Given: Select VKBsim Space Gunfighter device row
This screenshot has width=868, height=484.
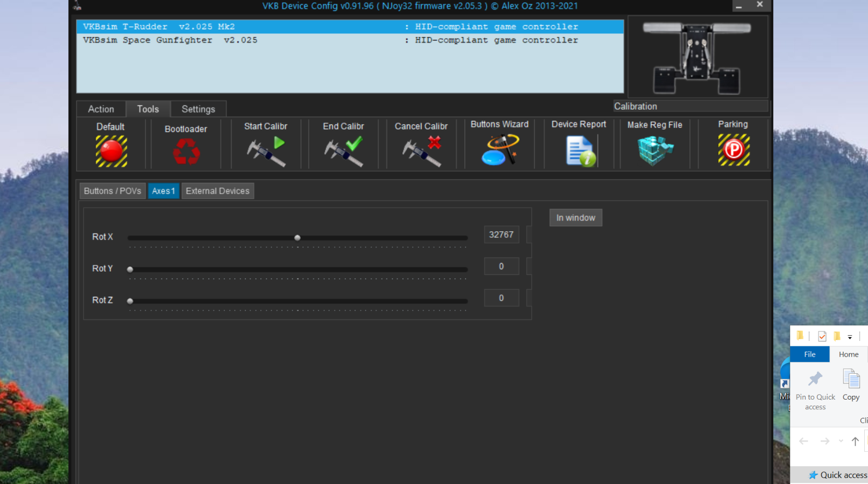Looking at the screenshot, I should click(x=350, y=40).
